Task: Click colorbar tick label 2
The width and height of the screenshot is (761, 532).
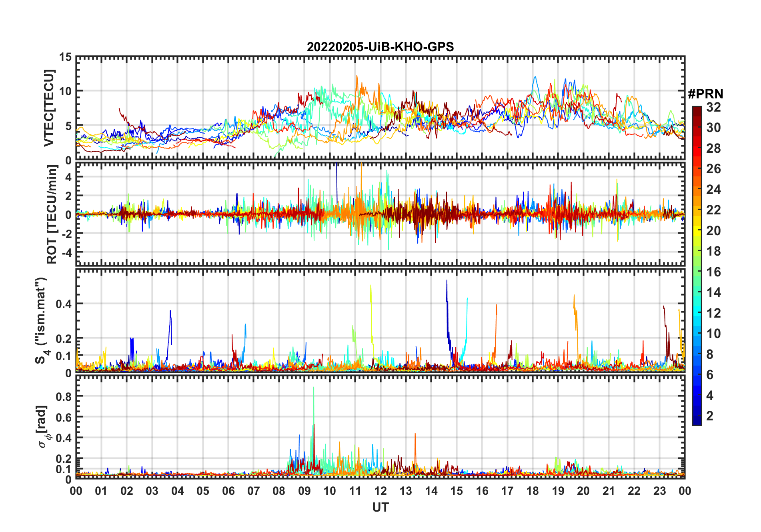Action: tap(710, 416)
